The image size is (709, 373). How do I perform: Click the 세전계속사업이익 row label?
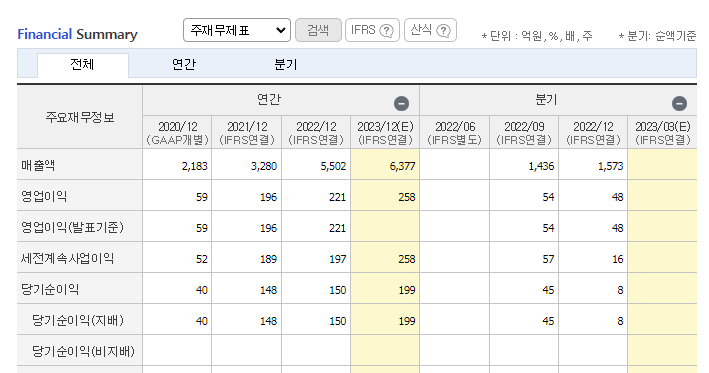coord(67,259)
